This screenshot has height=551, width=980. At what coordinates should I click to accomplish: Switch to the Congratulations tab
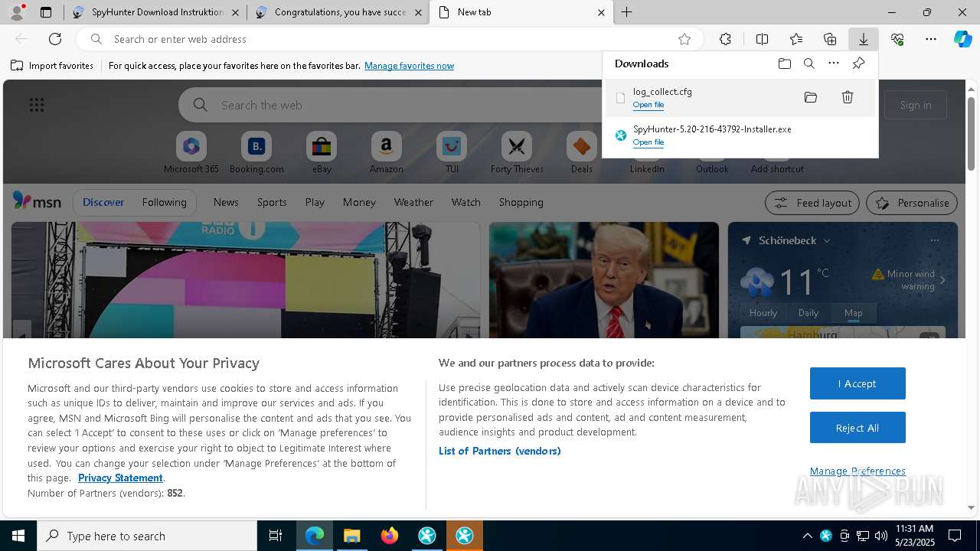click(339, 12)
